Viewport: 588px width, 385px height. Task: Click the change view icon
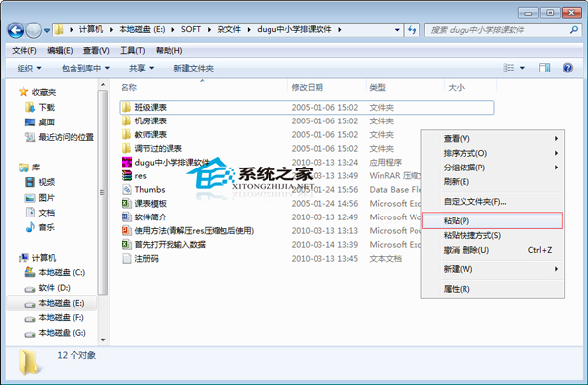pos(508,68)
